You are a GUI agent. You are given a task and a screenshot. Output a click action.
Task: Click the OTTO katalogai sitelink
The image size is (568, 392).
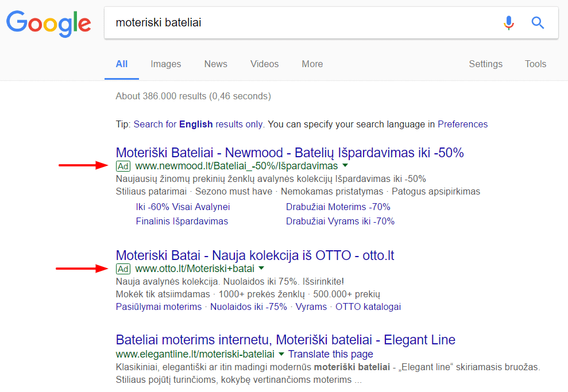[365, 306]
